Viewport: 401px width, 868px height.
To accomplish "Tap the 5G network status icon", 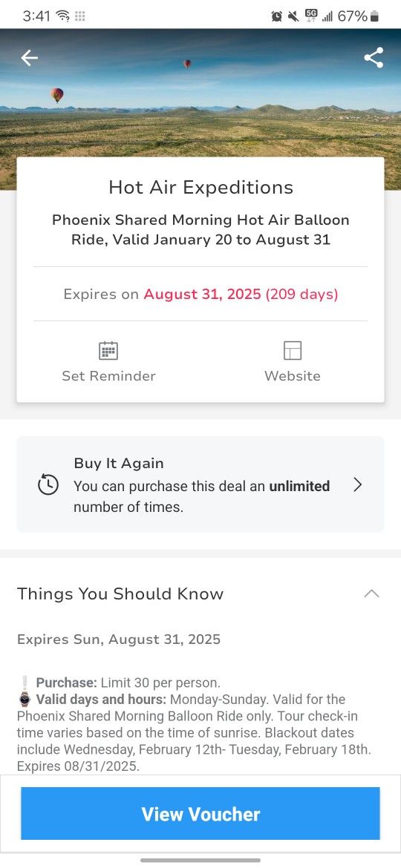I will coord(310,16).
